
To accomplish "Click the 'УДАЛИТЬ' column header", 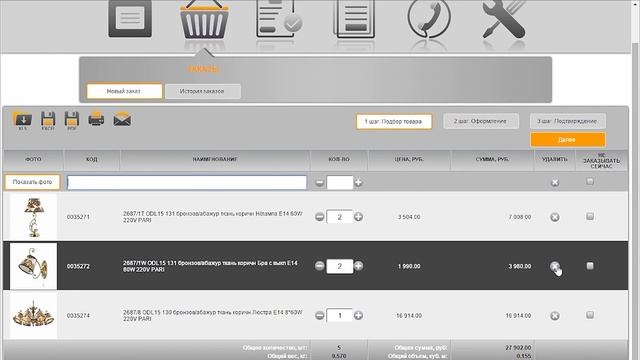I will click(555, 160).
